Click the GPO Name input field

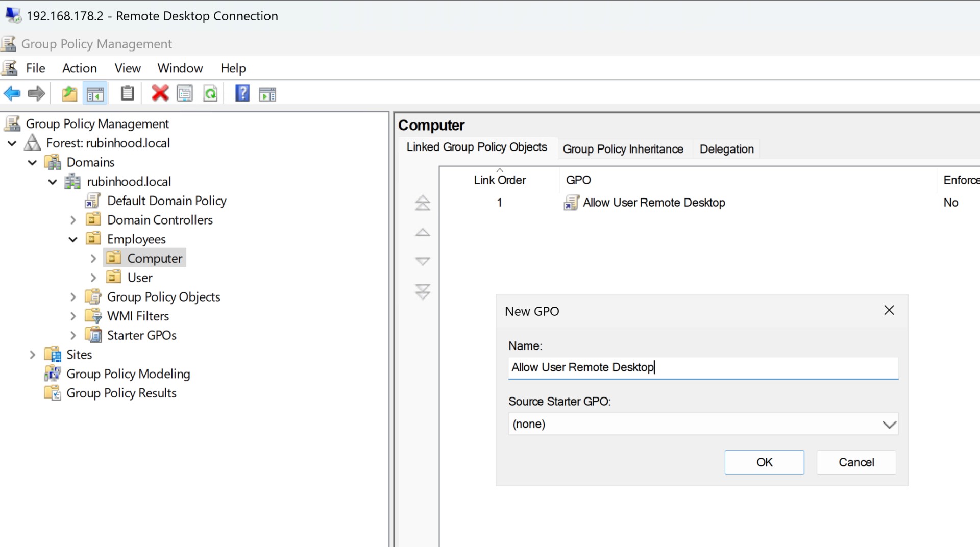click(x=703, y=367)
